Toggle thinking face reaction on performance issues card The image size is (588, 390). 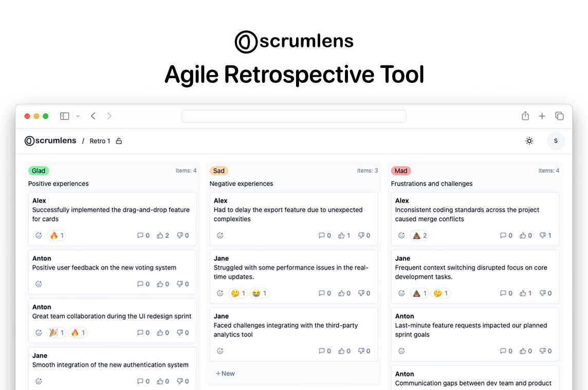[x=238, y=293]
